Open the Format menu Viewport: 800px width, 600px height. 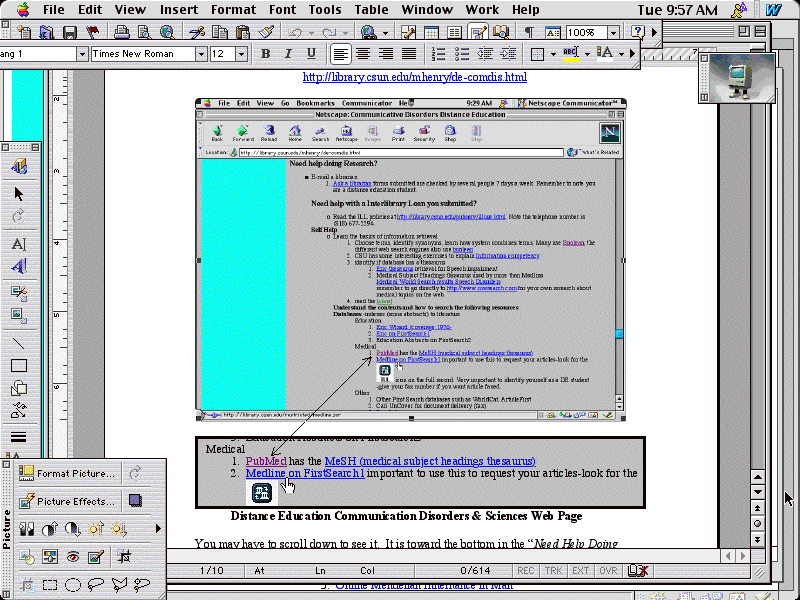(233, 10)
